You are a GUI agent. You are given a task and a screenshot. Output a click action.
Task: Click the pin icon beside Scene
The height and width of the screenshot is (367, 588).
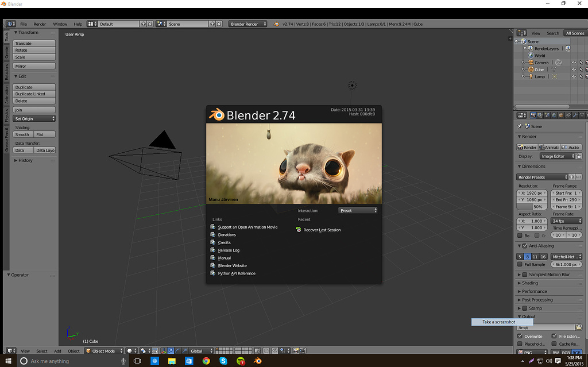pos(520,126)
